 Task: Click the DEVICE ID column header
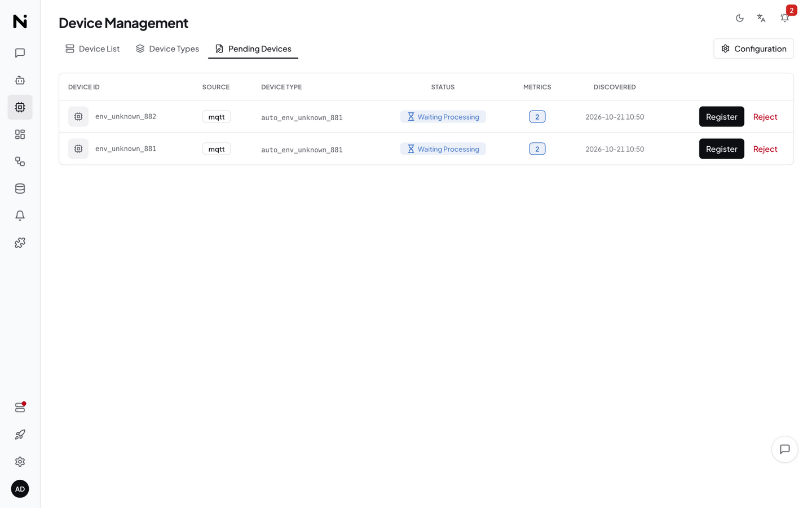tap(84, 87)
